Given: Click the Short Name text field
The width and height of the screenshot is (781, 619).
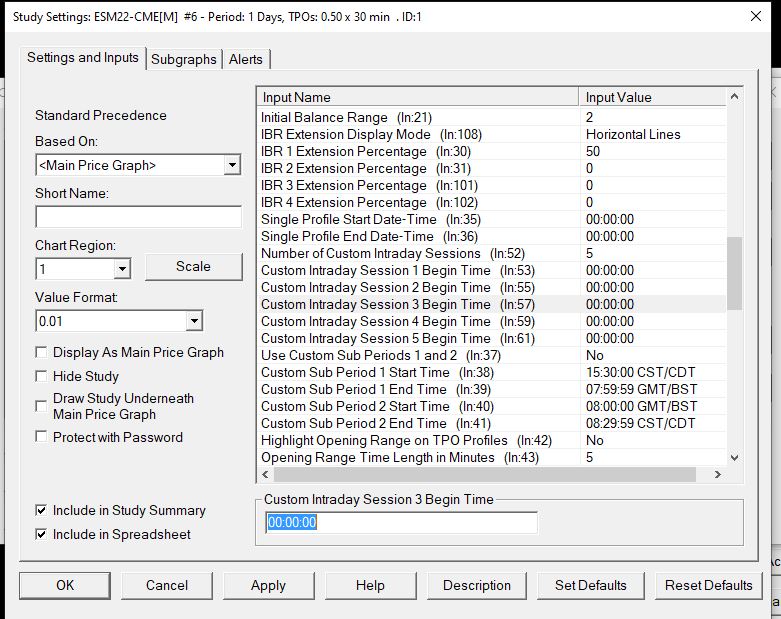Looking at the screenshot, I should 138,217.
